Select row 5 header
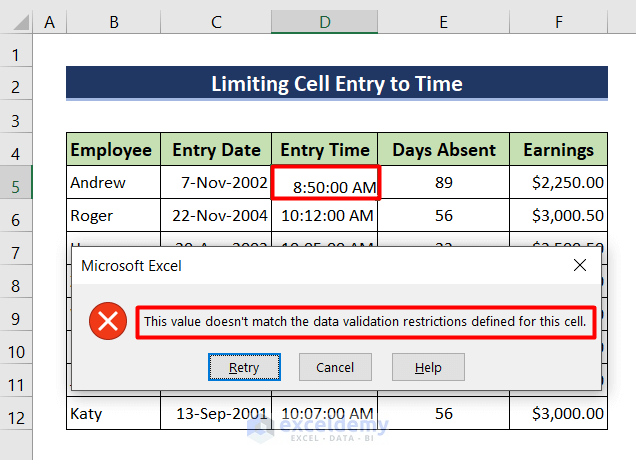The height and width of the screenshot is (460, 636). (16, 183)
